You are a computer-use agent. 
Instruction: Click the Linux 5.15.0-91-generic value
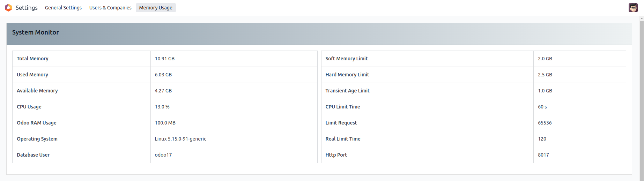[180, 139]
